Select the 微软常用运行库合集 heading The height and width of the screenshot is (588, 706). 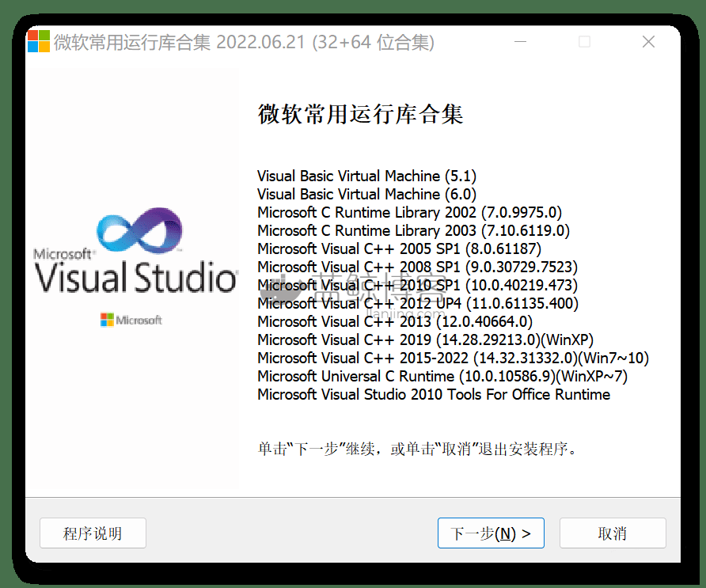(360, 115)
